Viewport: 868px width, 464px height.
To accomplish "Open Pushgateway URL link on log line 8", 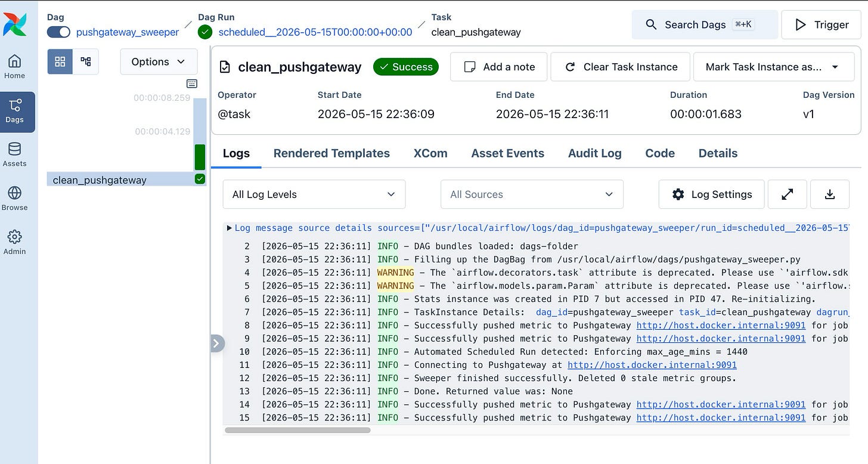I will click(721, 325).
